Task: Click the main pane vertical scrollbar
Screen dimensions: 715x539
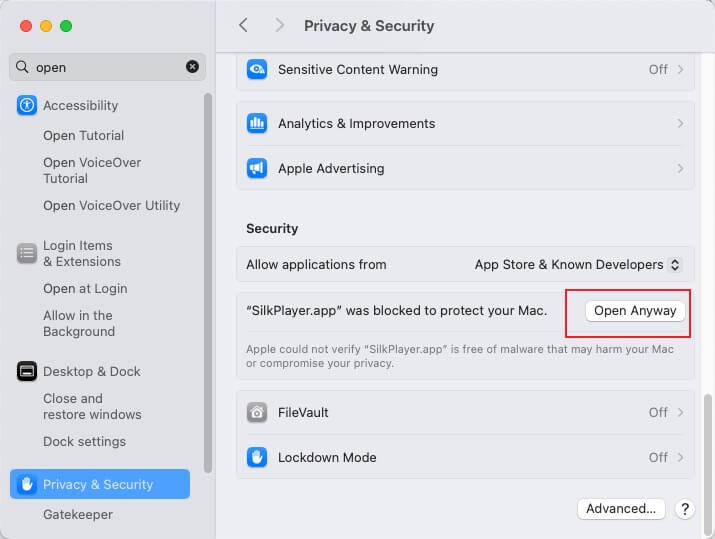Action: click(x=708, y=464)
